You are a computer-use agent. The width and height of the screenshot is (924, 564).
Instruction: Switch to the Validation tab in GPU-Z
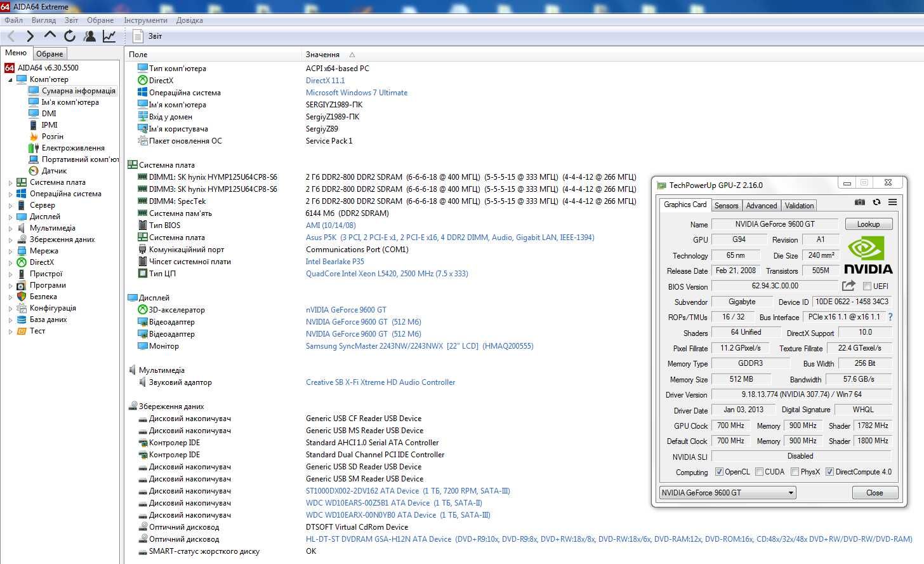(x=799, y=206)
